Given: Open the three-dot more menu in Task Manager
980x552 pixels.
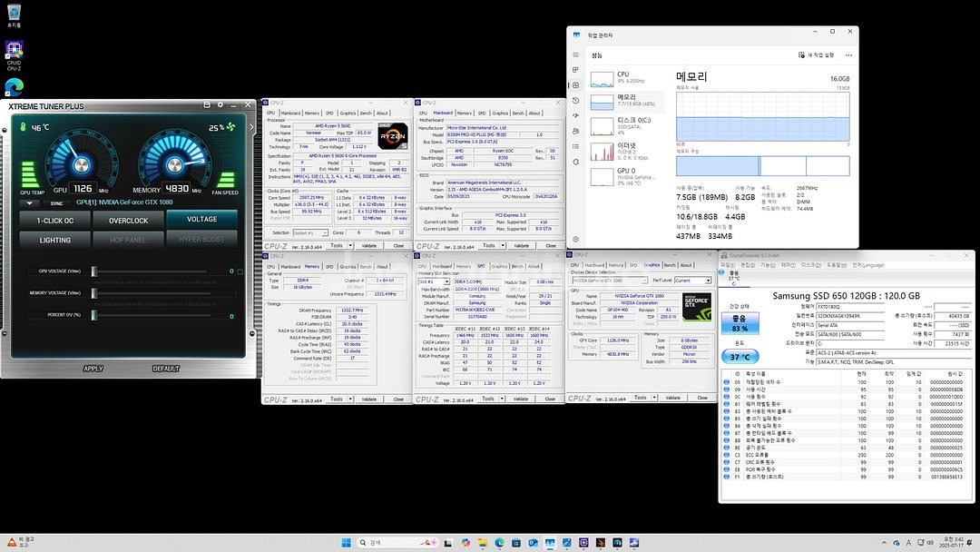Looking at the screenshot, I should (x=848, y=55).
